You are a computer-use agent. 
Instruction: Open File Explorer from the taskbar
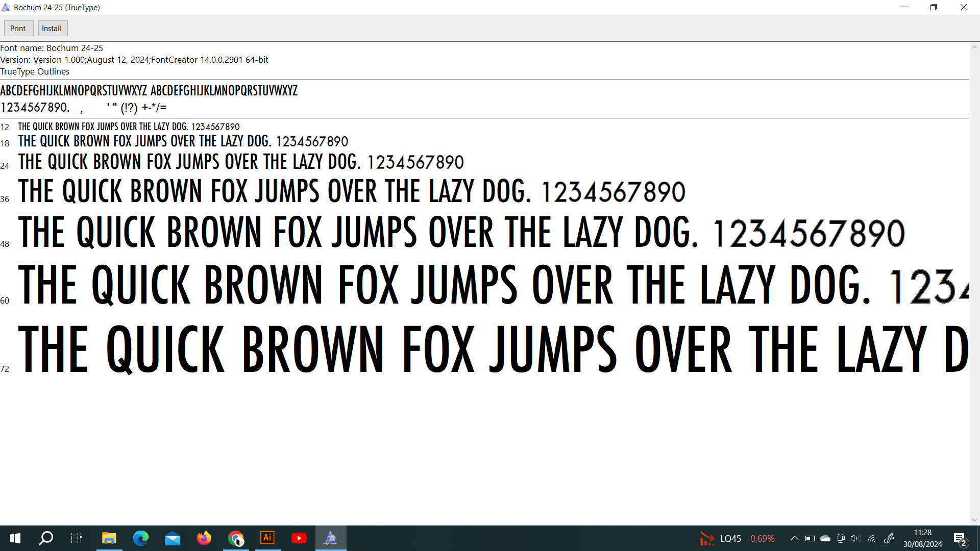click(x=109, y=538)
